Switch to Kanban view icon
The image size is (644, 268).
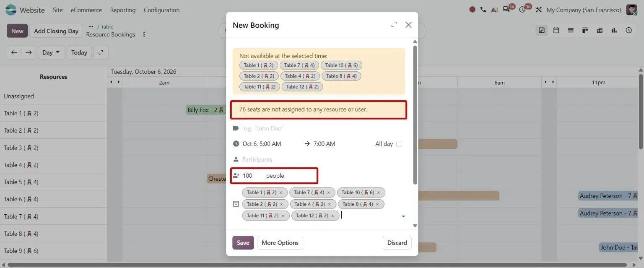(585, 30)
